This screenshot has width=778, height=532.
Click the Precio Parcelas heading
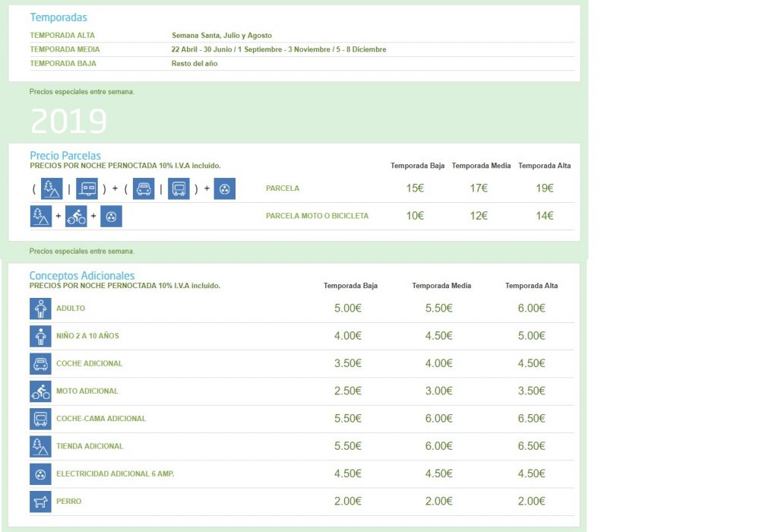click(65, 156)
